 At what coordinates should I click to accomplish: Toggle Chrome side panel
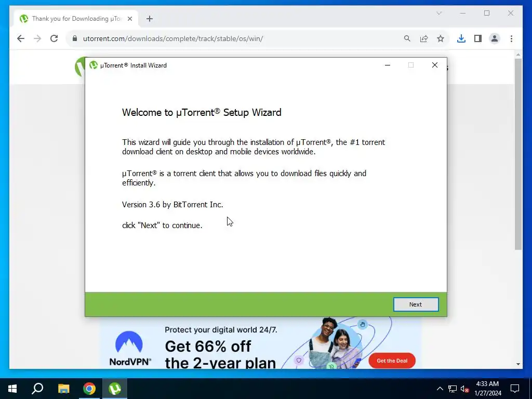tap(478, 38)
